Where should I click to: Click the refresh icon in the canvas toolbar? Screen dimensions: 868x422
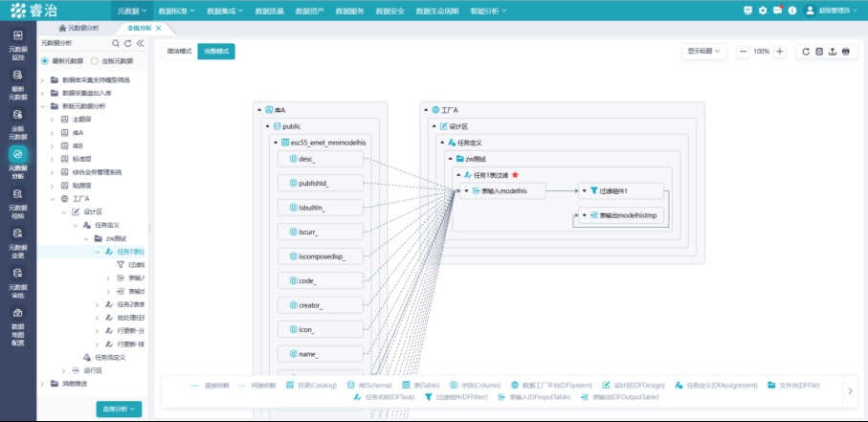click(806, 52)
